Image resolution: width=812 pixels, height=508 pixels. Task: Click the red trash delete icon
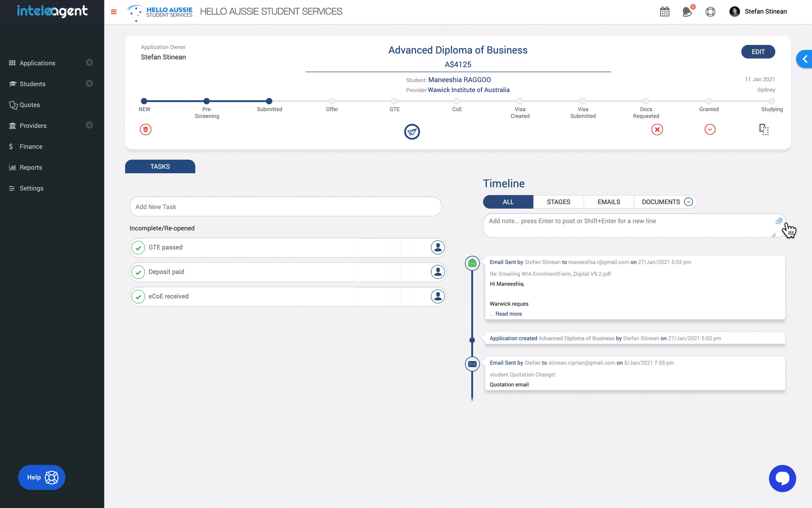point(145,130)
